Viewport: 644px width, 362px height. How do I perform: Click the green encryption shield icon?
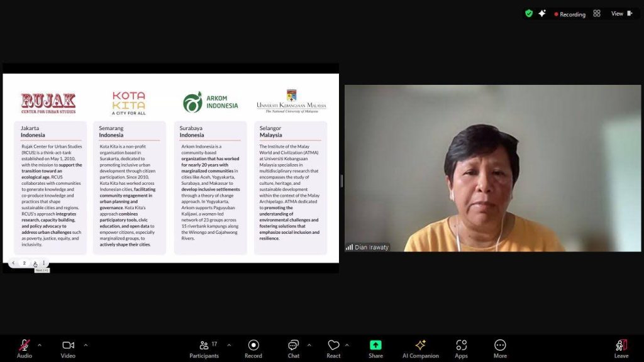[x=529, y=14]
